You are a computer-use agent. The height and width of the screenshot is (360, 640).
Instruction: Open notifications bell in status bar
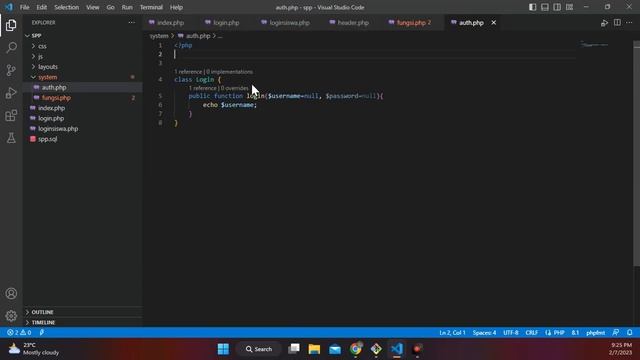[630, 333]
